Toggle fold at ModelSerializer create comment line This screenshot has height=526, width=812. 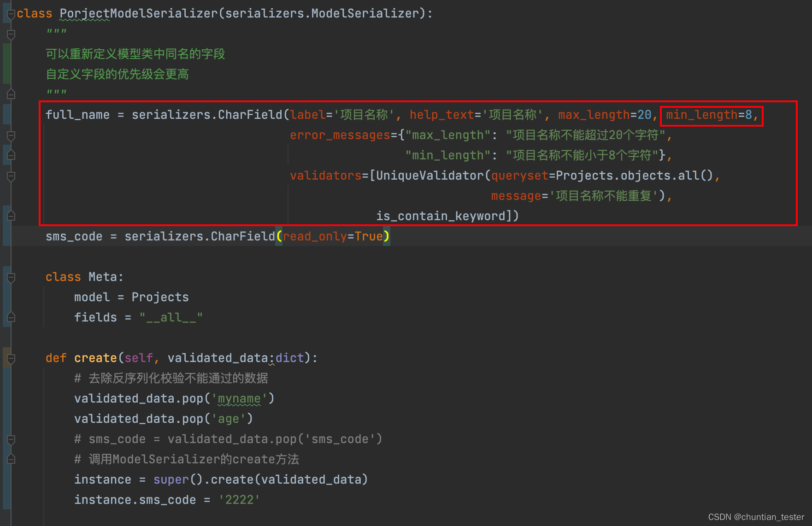click(11, 459)
